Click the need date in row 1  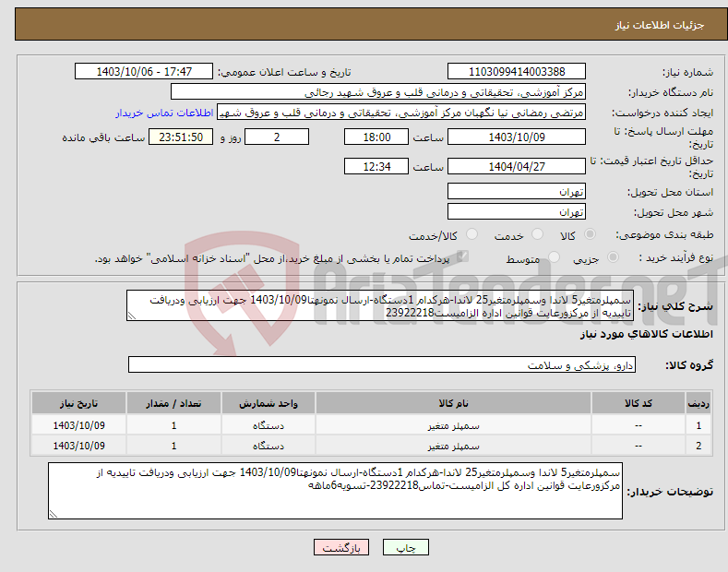tap(79, 425)
